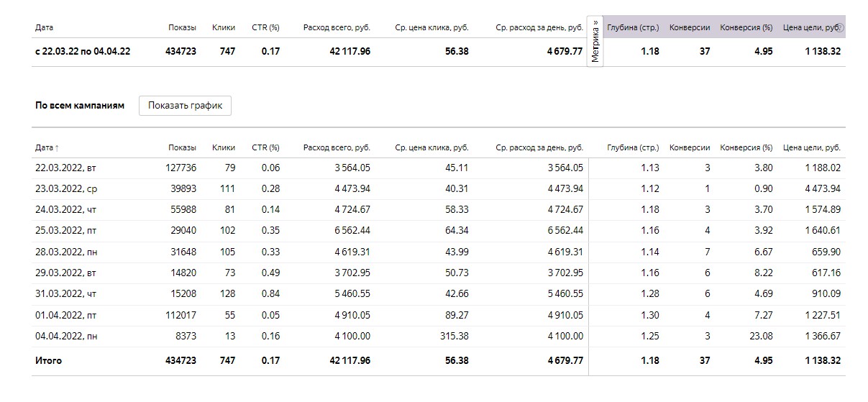Viewport: 868px width, 402px height.
Task: Expand the vertical Метрика » panel tab
Action: point(595,41)
